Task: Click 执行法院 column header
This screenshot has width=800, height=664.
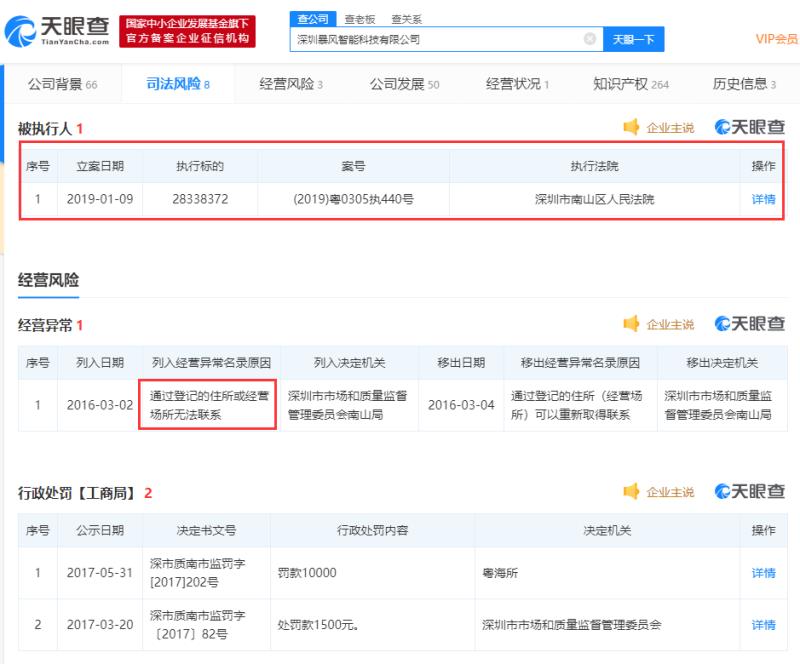Action: point(594,166)
